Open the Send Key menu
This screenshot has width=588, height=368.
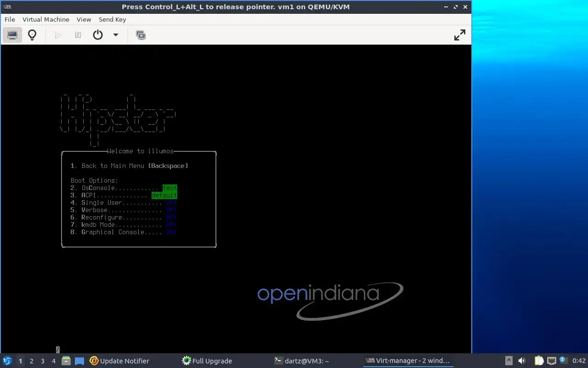click(x=112, y=19)
